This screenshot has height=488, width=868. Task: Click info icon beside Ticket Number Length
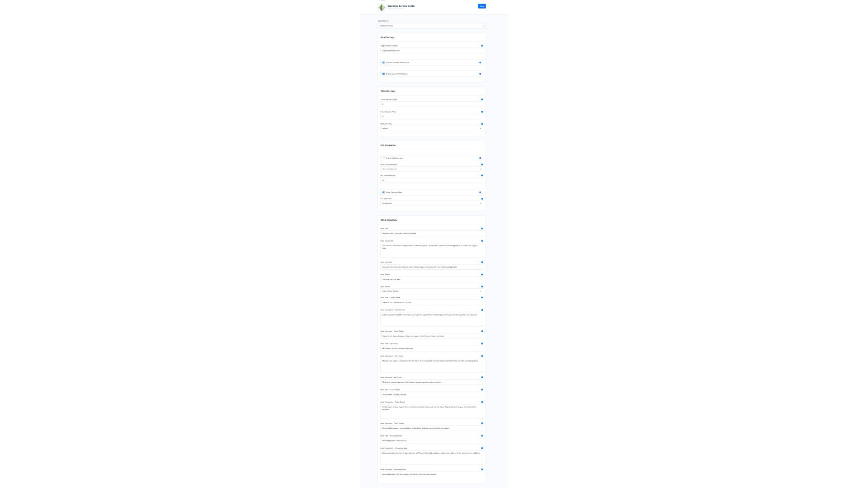point(482,99)
